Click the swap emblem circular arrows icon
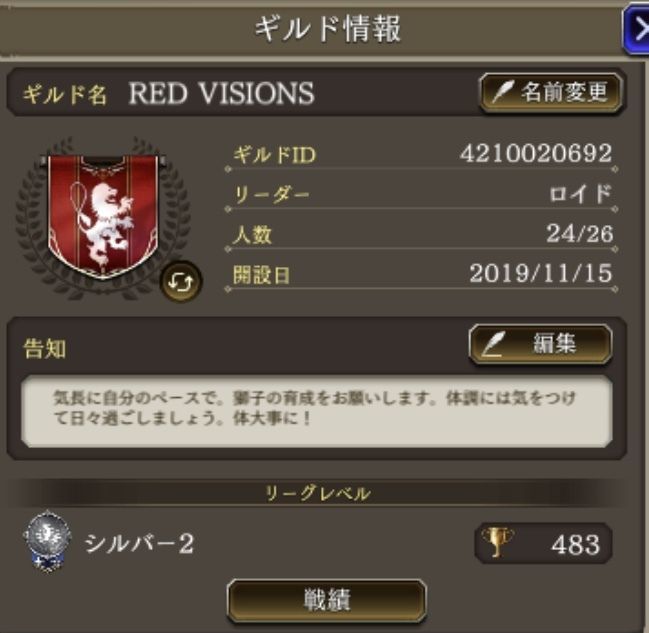This screenshot has width=649, height=633. [x=181, y=282]
